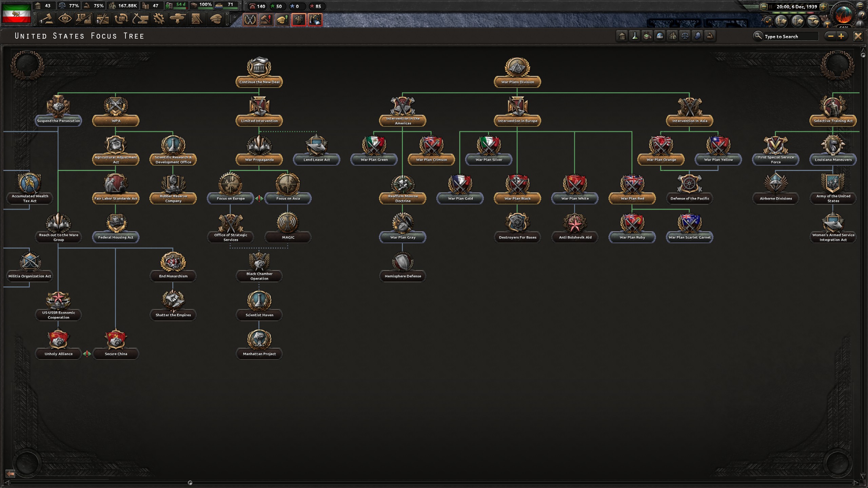Toggle the war support arm filter
Image resolution: width=868 pixels, height=488 pixels.
(x=710, y=36)
